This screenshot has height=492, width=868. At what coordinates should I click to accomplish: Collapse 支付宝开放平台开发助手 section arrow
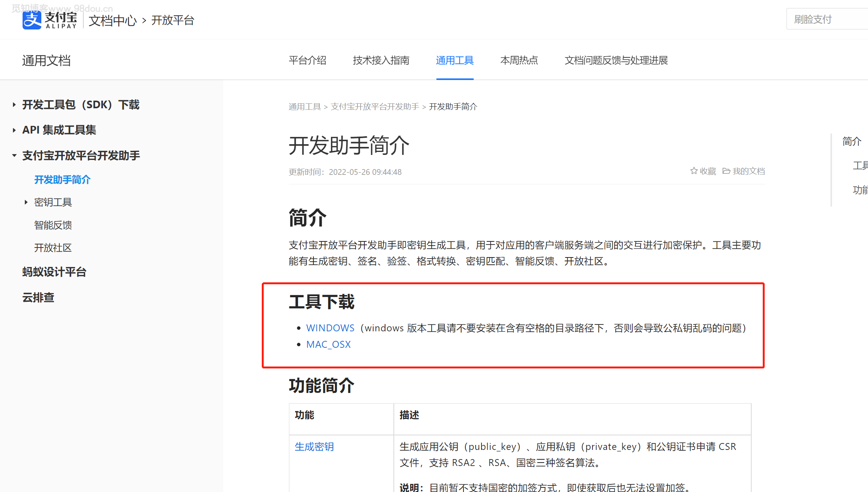tap(14, 156)
